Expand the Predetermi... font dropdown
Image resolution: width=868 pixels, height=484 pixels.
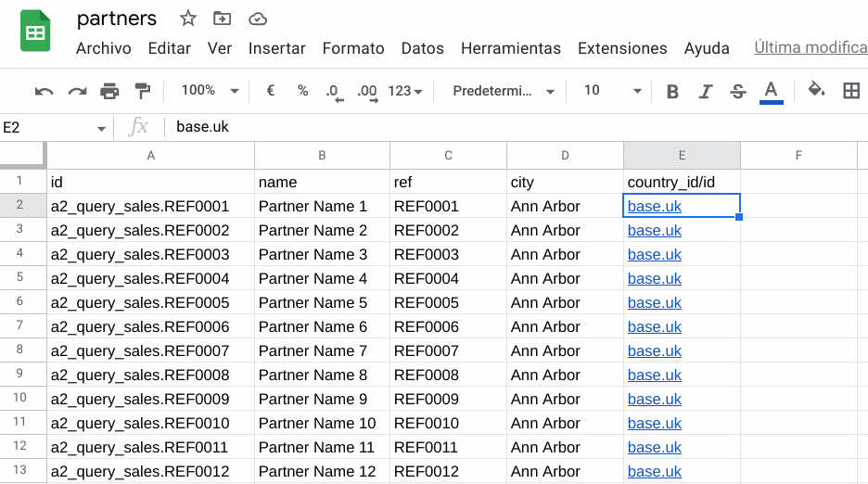(504, 91)
